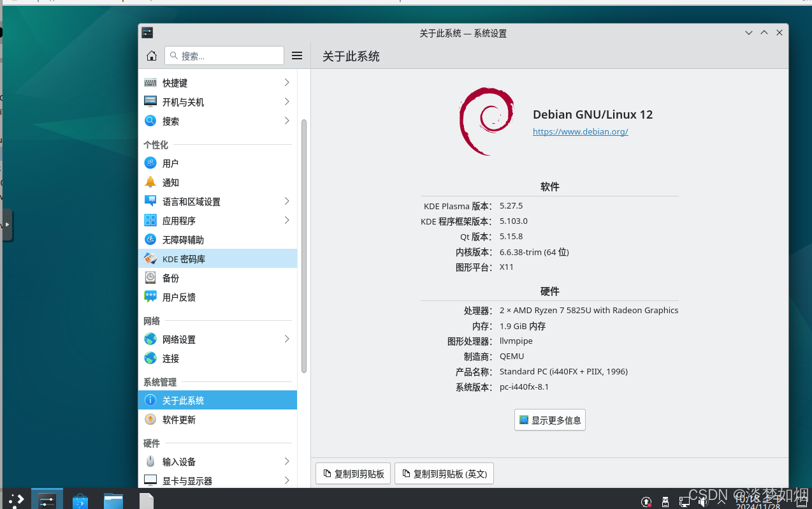The width and height of the screenshot is (812, 509).
Task: Open 语言和区域设置 category
Action: [x=217, y=202]
